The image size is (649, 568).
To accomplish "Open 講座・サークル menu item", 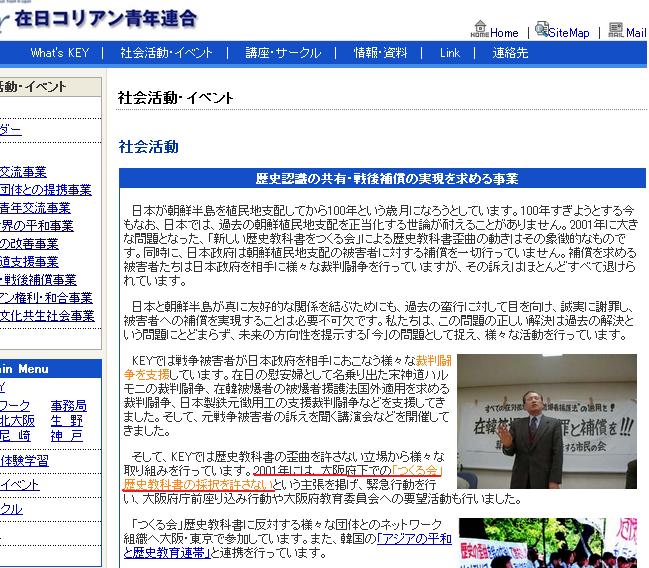I will pyautogui.click(x=283, y=53).
